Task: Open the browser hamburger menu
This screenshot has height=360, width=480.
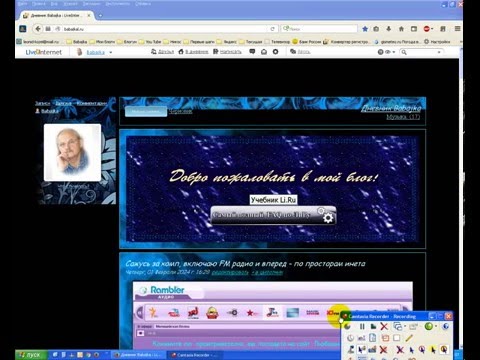Action: coord(458,29)
